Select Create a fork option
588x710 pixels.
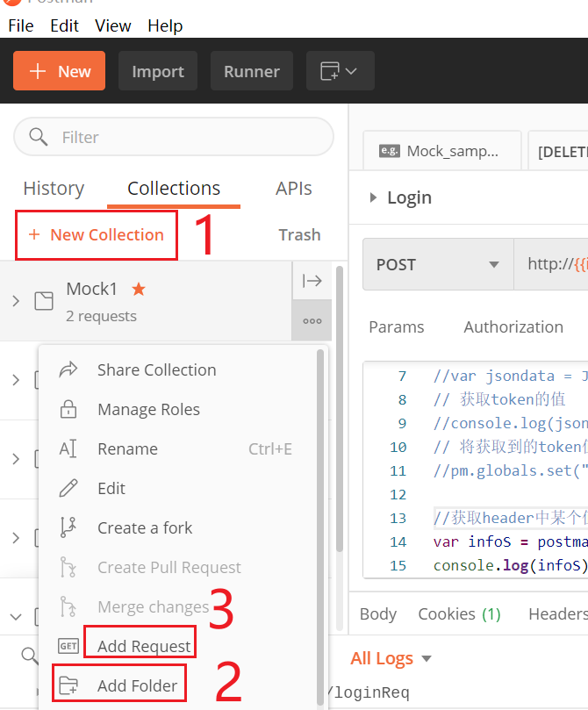(x=145, y=528)
